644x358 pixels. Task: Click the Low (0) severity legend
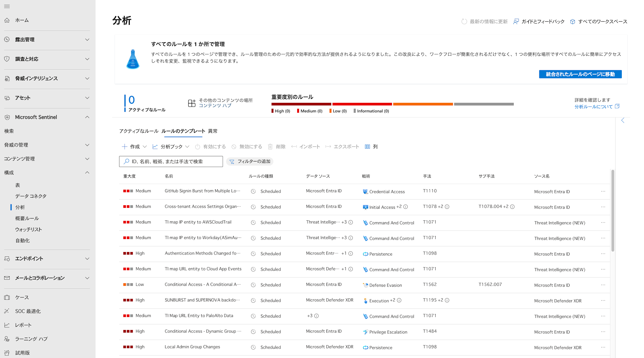tap(338, 111)
